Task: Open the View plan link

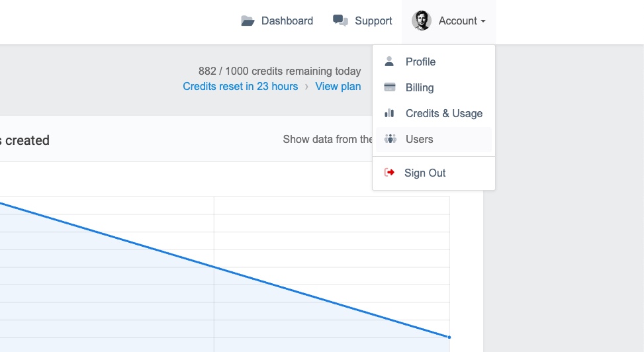Action: pos(338,86)
